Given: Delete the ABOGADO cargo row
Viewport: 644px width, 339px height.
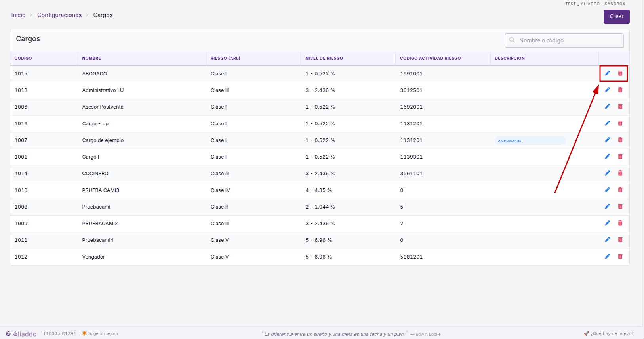Looking at the screenshot, I should [620, 73].
